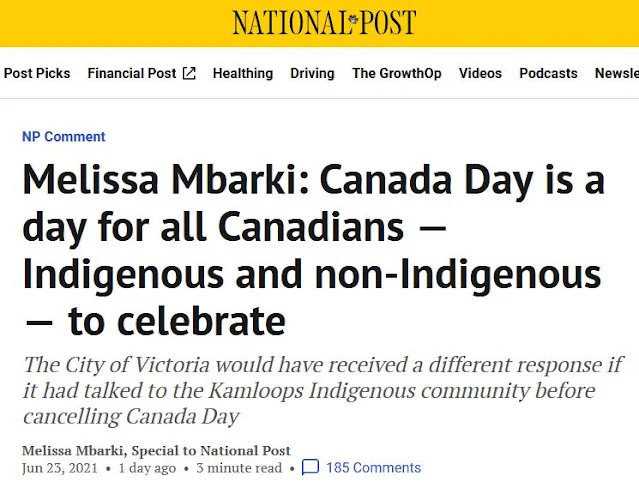Open the Driving section
The width and height of the screenshot is (639, 494).
[x=312, y=73]
